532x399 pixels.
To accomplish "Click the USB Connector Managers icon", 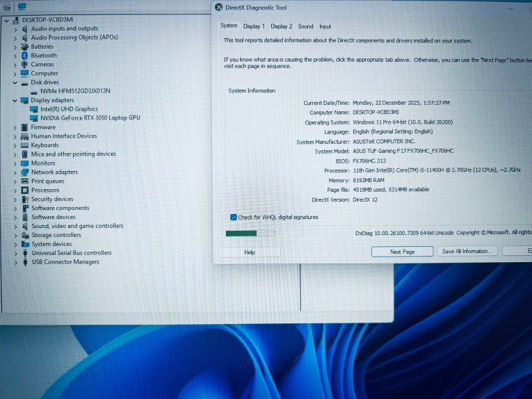I will (x=25, y=262).
